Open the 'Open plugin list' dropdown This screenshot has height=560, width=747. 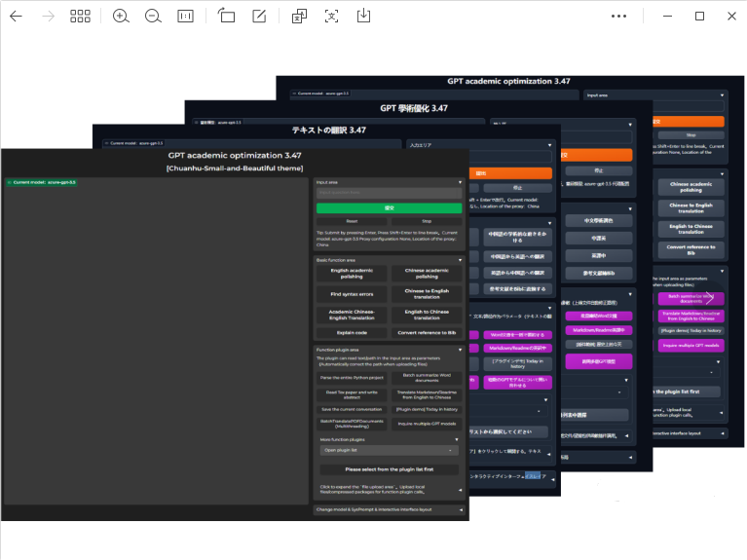(390, 450)
